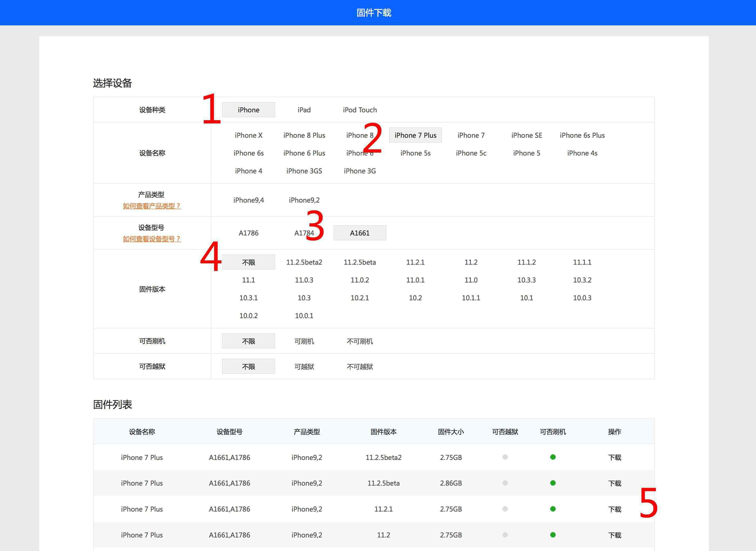
Task: Pick iPhone 4s from device names
Action: (582, 153)
